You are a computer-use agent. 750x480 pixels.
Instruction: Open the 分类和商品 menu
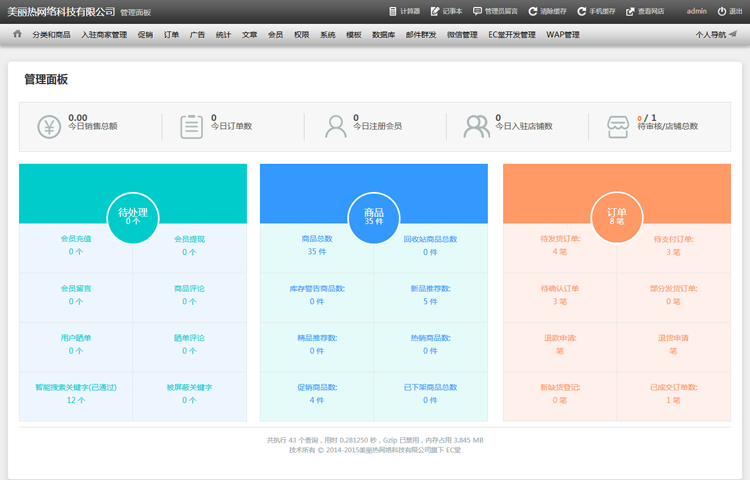point(51,34)
